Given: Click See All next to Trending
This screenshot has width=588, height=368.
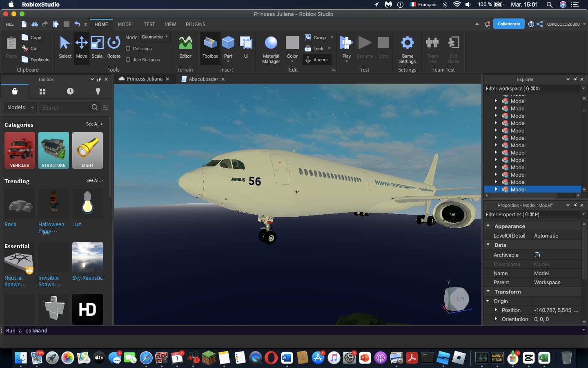Looking at the screenshot, I should (94, 180).
